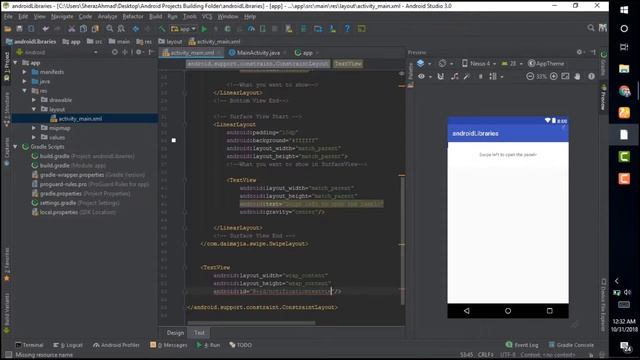Viewport: 640px width, 360px height.
Task: Hide the Preview panel with the hide icon
Action: coord(593,52)
